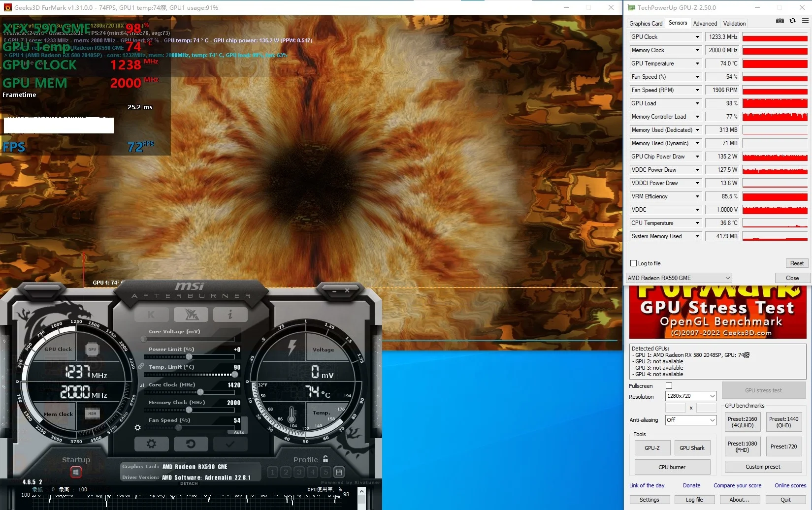
Task: Click the GPU-Z refresh icon
Action: click(793, 21)
